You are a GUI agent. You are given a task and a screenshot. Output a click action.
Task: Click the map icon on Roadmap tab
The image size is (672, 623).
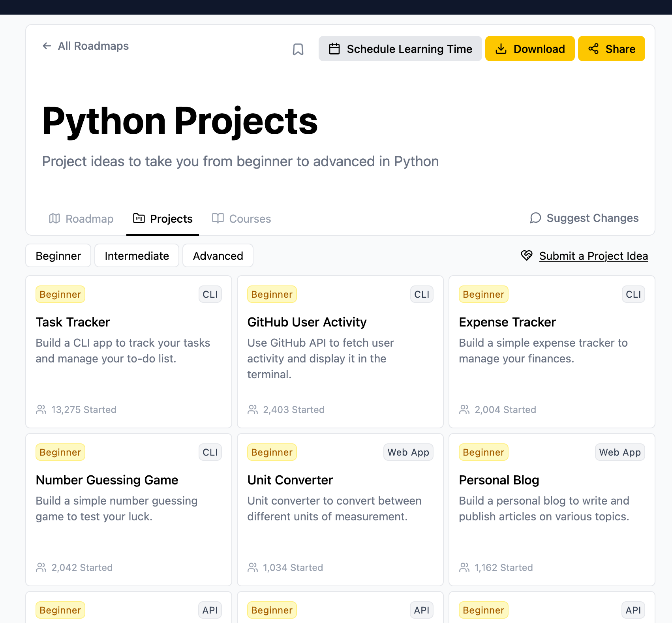click(54, 218)
